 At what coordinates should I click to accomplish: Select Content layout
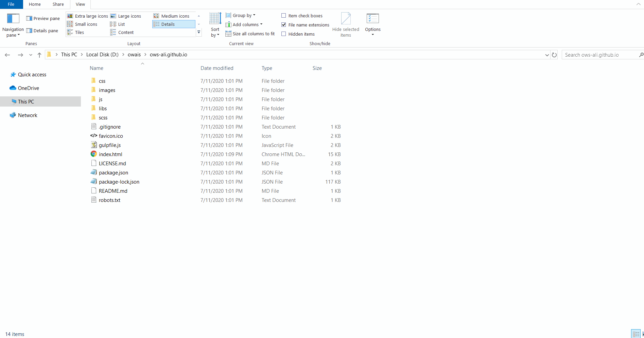(x=122, y=32)
